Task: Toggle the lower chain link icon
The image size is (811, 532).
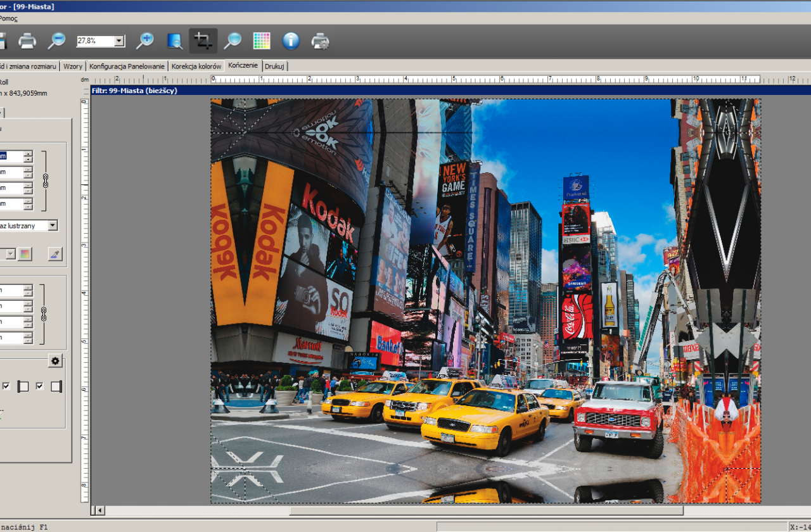Action: (44, 313)
